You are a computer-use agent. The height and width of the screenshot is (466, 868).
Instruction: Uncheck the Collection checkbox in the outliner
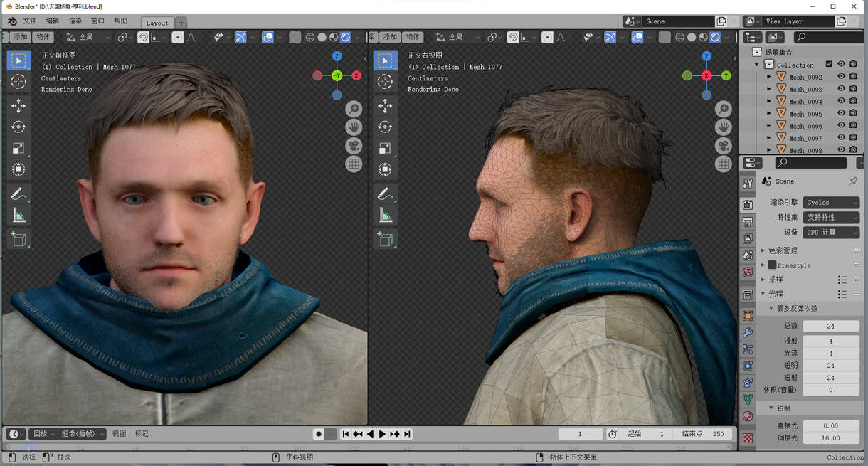830,64
